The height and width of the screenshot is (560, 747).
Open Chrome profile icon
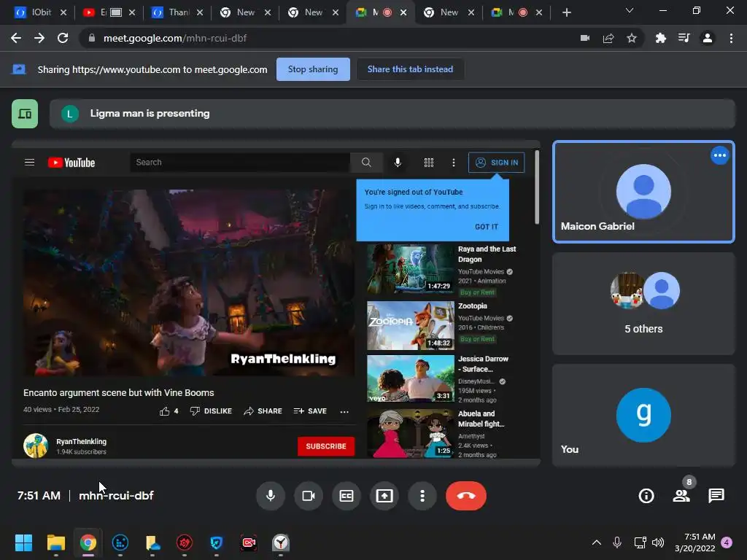[708, 38]
